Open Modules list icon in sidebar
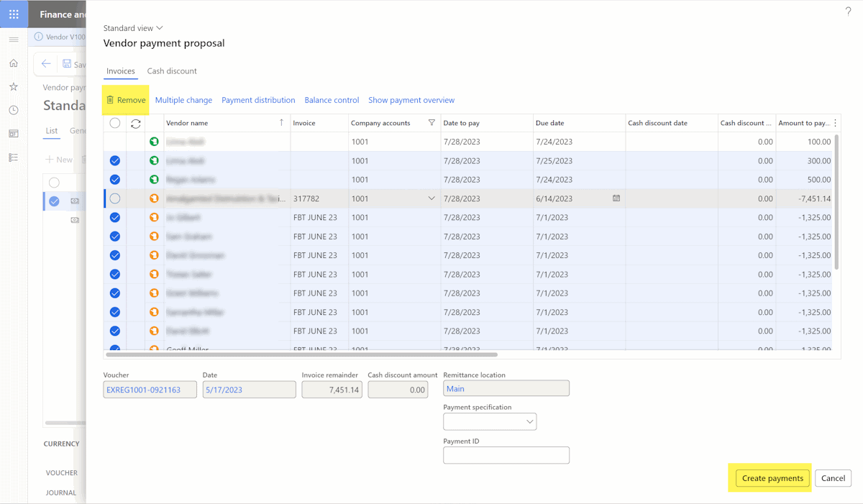Viewport: 863px width, 504px height. click(x=14, y=157)
